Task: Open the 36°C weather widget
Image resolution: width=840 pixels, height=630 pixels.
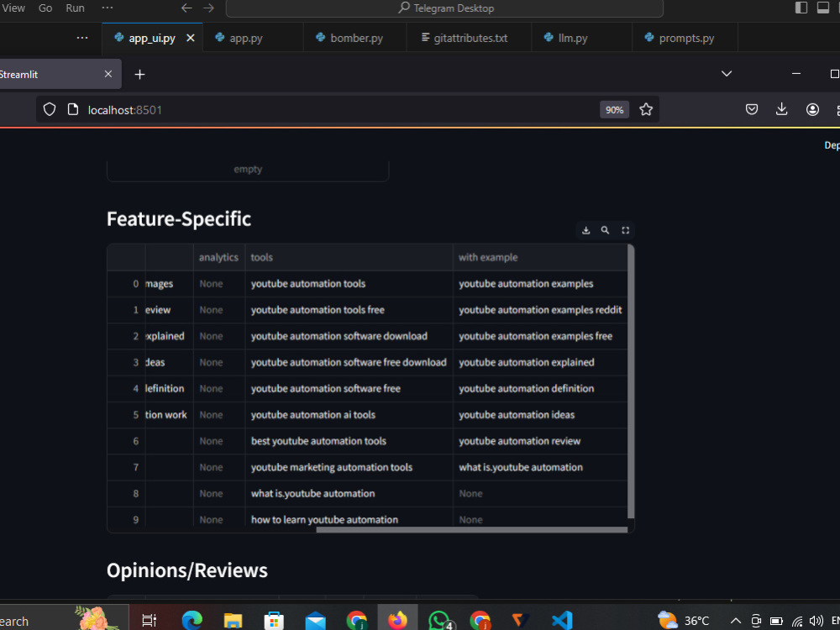Action: (x=684, y=621)
